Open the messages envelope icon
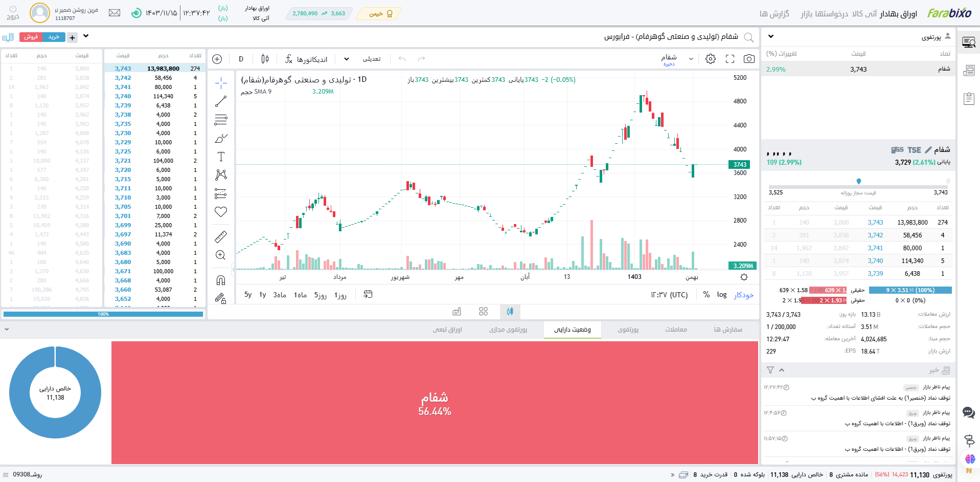The width and height of the screenshot is (980, 482). tap(115, 13)
